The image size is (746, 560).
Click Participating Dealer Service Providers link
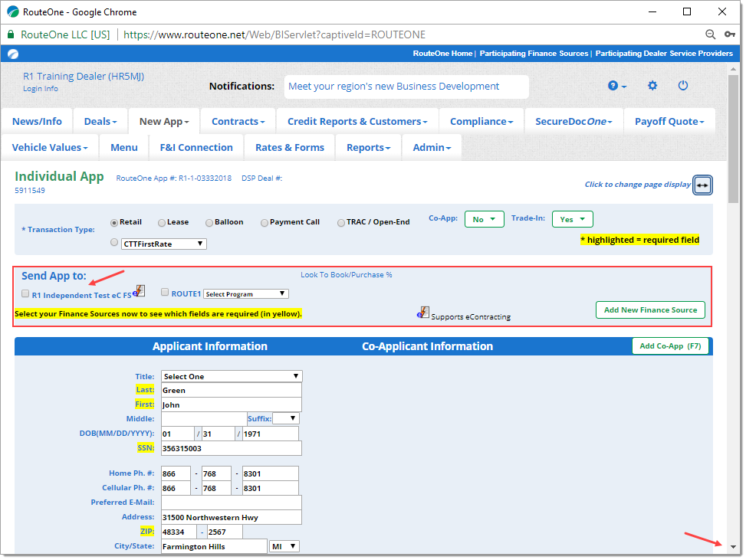coord(664,54)
